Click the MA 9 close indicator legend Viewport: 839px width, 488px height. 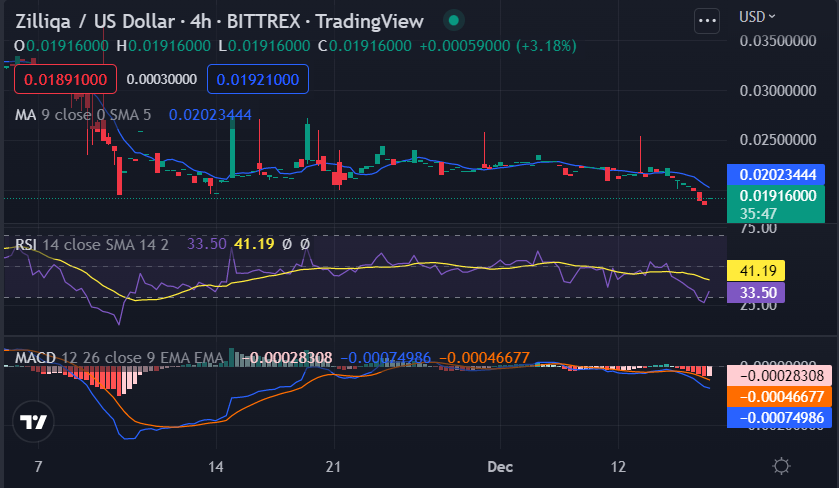tap(83, 115)
